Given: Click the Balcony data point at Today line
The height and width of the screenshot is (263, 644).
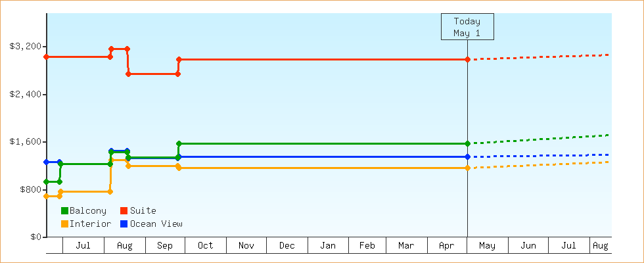Looking at the screenshot, I should coord(467,143).
